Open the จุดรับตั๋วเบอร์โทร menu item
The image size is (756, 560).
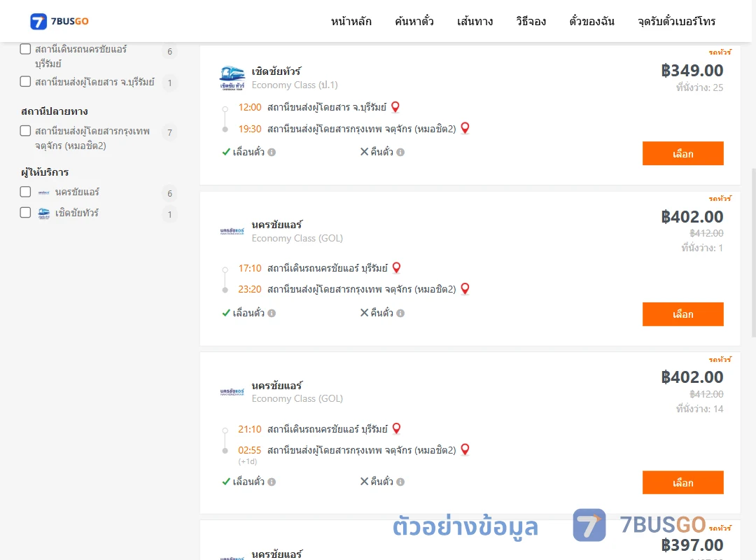coord(676,21)
